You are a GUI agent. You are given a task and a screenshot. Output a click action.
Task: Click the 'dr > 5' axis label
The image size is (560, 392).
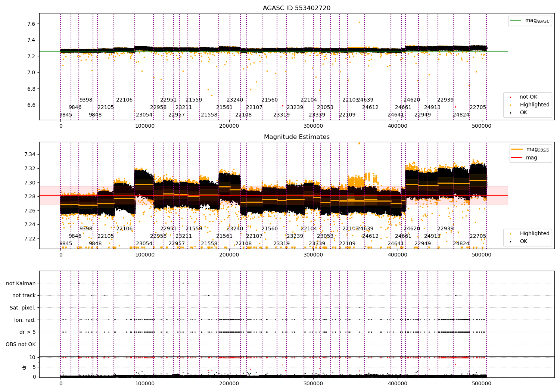[28, 332]
